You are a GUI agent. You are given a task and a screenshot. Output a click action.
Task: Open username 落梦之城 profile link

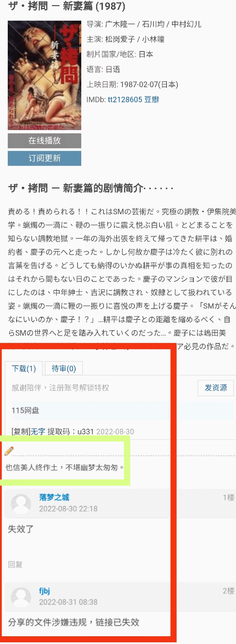point(54,497)
